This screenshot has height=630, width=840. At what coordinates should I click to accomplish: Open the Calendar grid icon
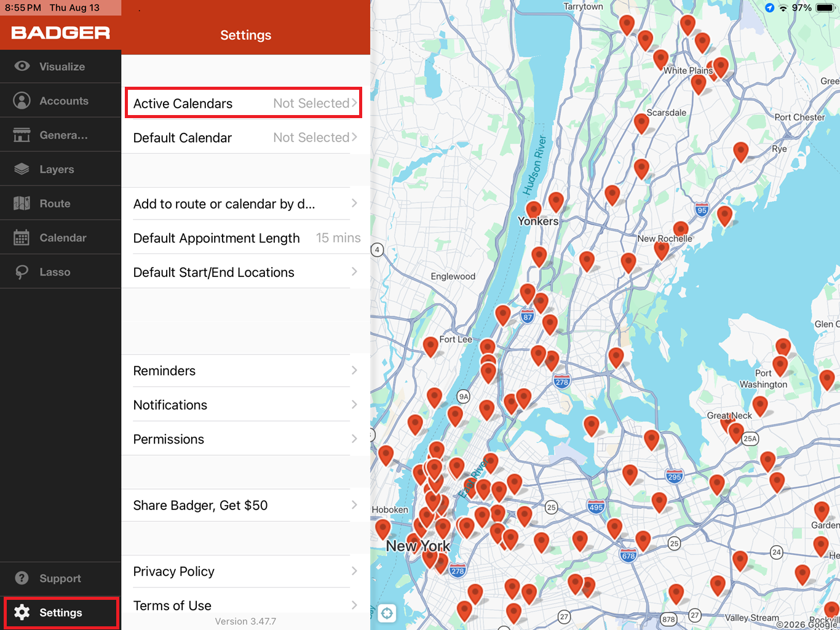(x=22, y=237)
